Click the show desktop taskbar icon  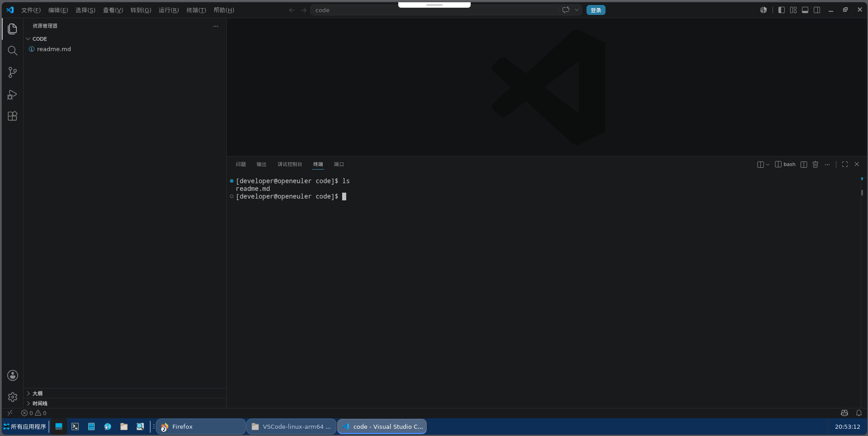point(59,427)
